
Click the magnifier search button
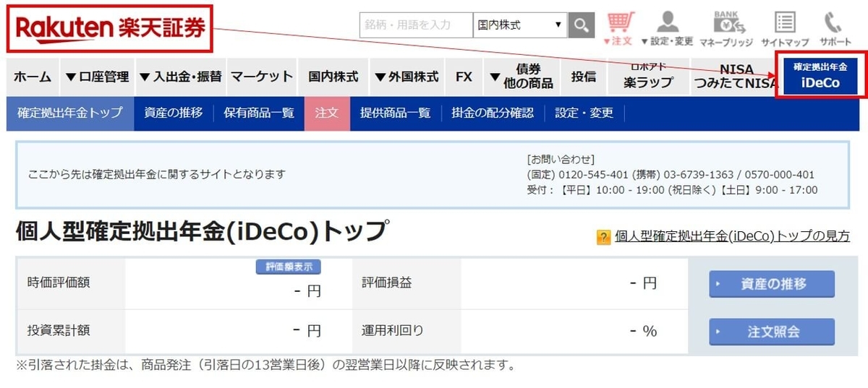580,25
